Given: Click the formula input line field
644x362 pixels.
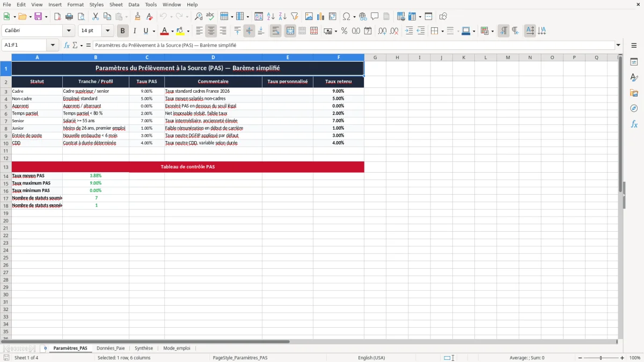Looking at the screenshot, I should pos(353,45).
